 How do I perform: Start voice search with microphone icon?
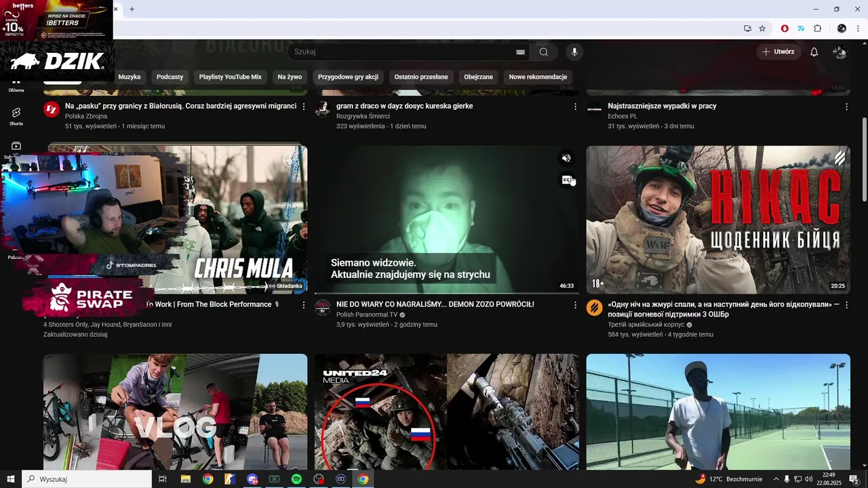[574, 52]
